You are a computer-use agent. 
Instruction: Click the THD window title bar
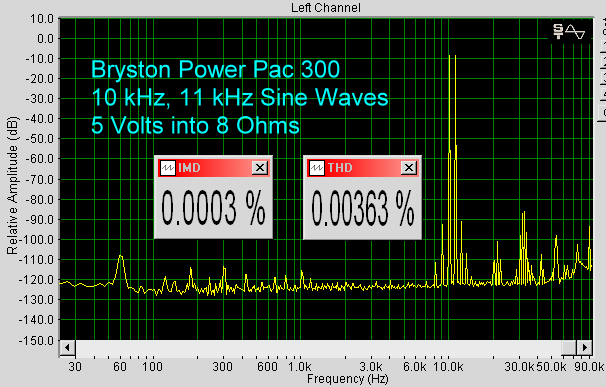pos(363,168)
